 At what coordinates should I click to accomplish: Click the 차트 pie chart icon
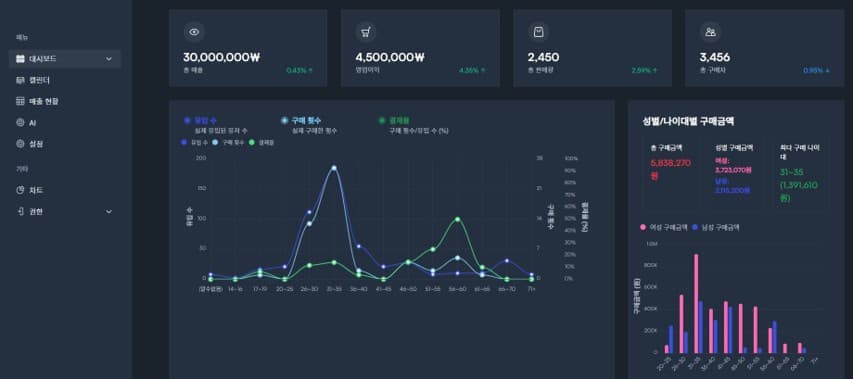20,190
